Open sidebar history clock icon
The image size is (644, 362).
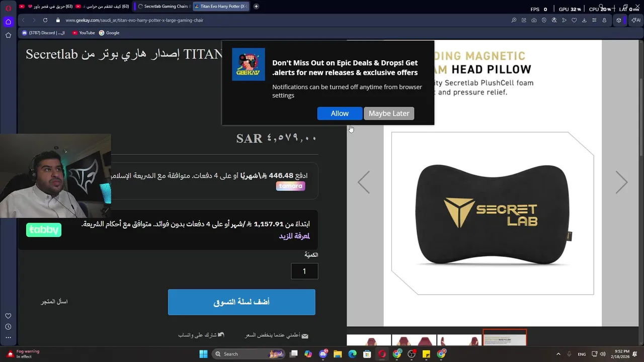pyautogui.click(x=8, y=327)
